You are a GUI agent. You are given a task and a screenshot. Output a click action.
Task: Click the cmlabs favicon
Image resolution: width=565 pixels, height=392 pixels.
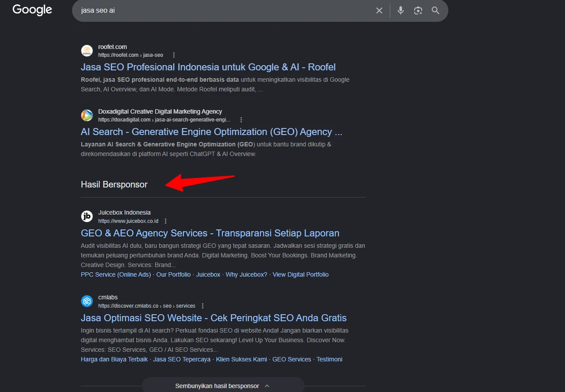coord(87,301)
